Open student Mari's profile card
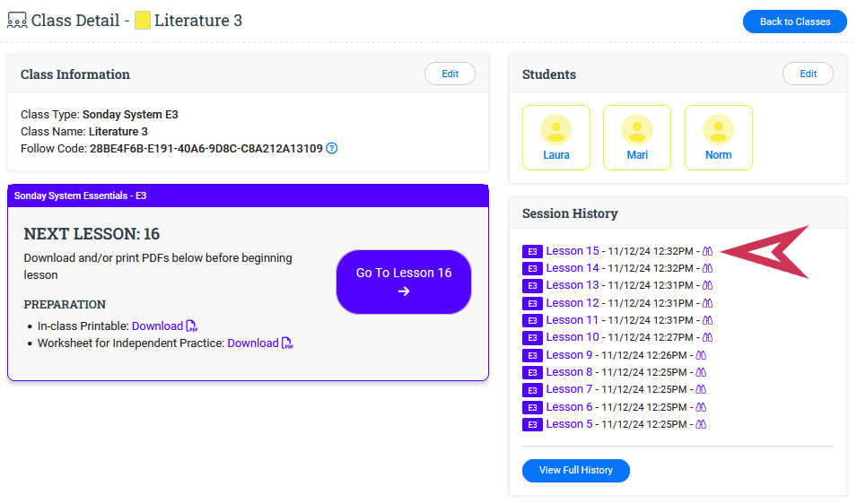857x504 pixels. coord(637,137)
